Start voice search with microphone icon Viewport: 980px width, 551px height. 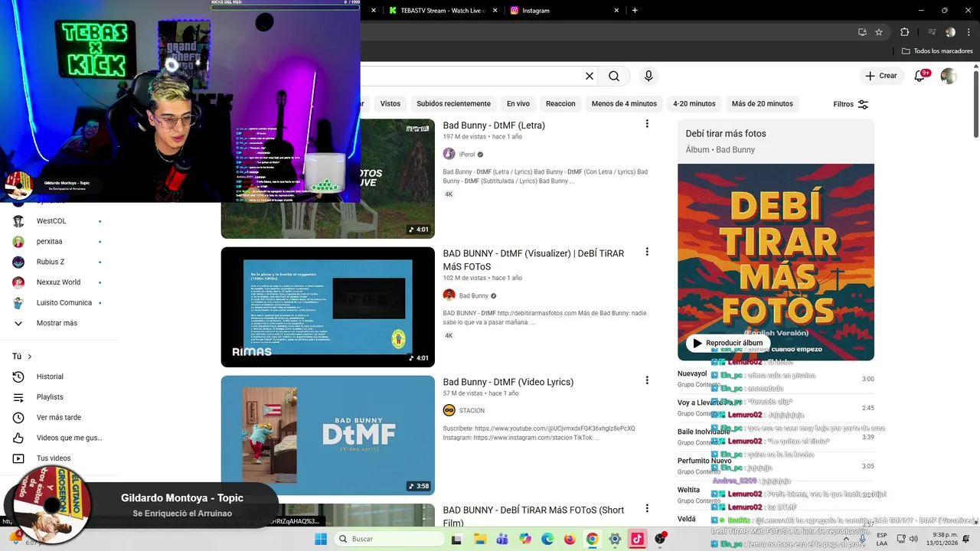coord(648,76)
